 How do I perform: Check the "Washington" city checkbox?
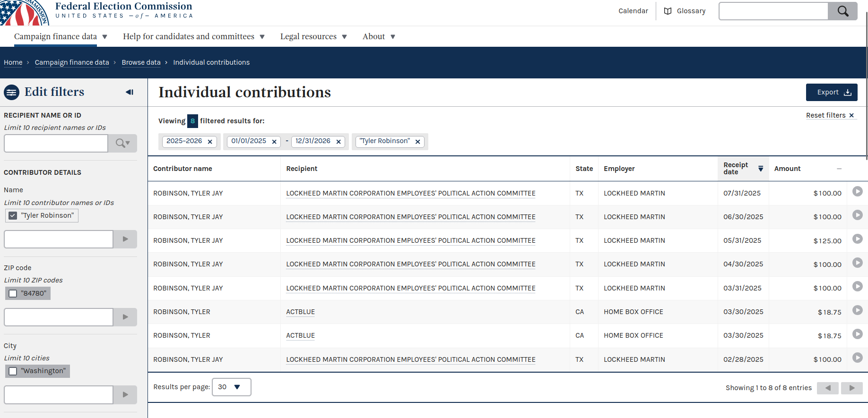[x=13, y=371]
